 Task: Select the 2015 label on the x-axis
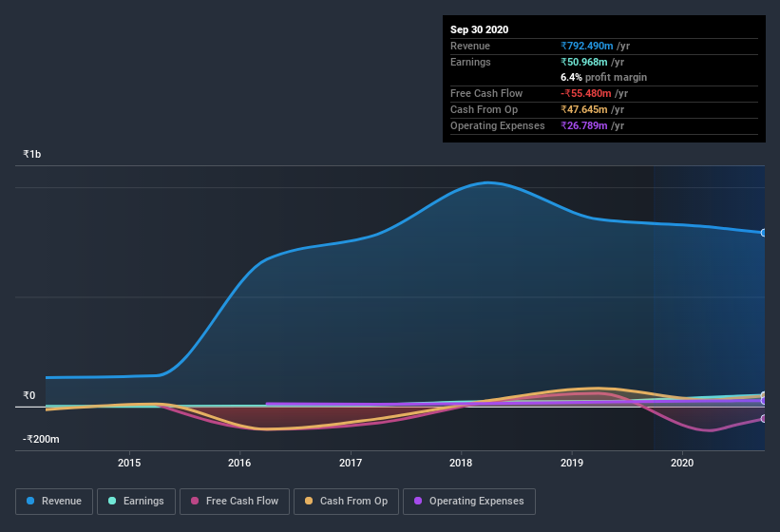point(129,463)
